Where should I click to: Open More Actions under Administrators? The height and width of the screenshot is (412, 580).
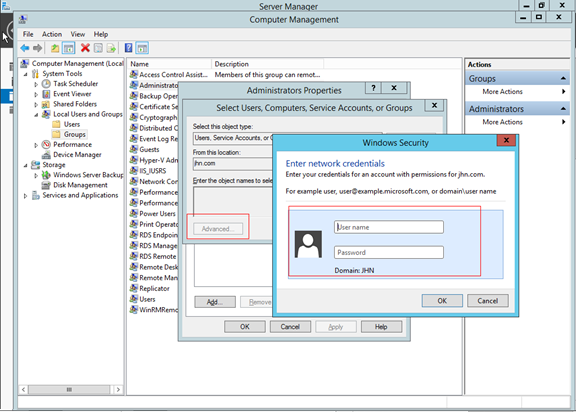[x=502, y=122]
